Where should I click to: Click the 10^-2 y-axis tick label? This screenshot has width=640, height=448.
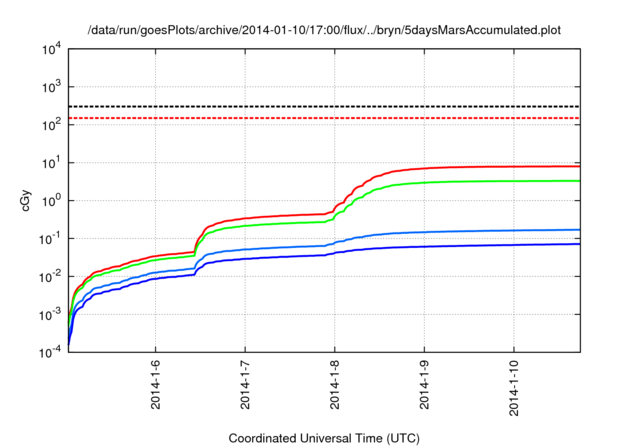click(51, 277)
